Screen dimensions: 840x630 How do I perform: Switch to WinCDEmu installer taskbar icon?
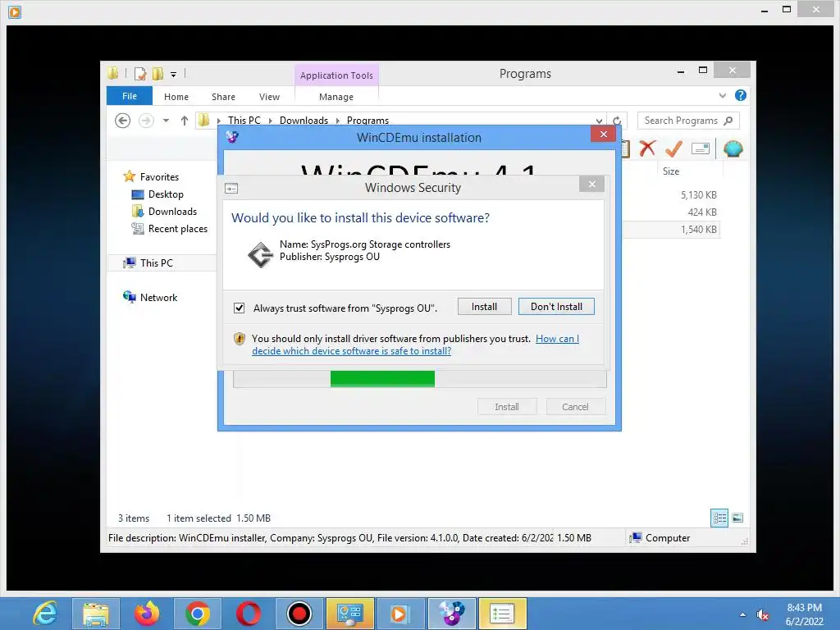(451, 614)
